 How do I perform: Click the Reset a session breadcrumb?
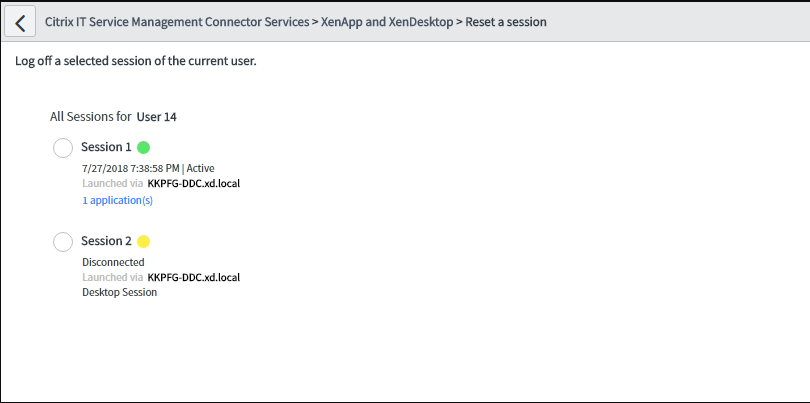pyautogui.click(x=506, y=22)
